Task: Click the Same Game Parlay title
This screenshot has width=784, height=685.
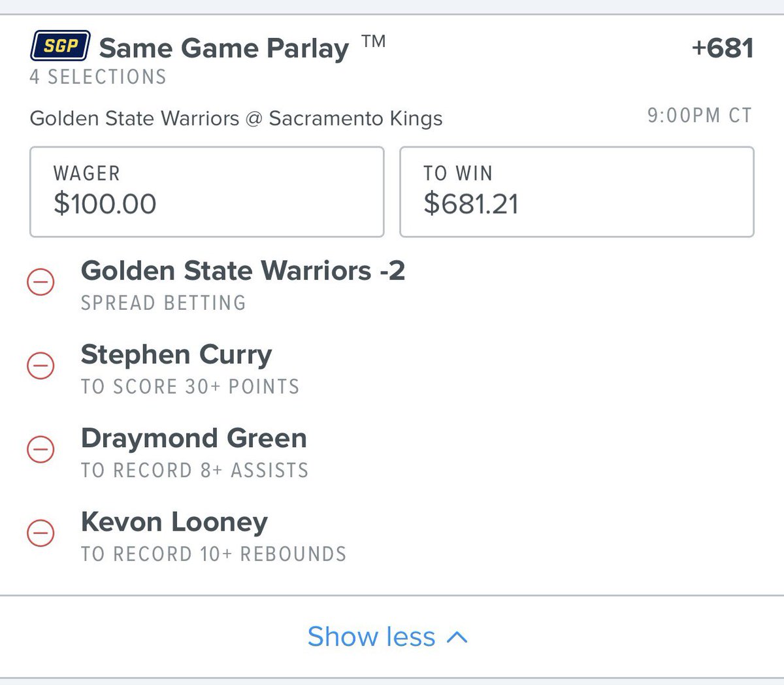Action: coord(223,48)
